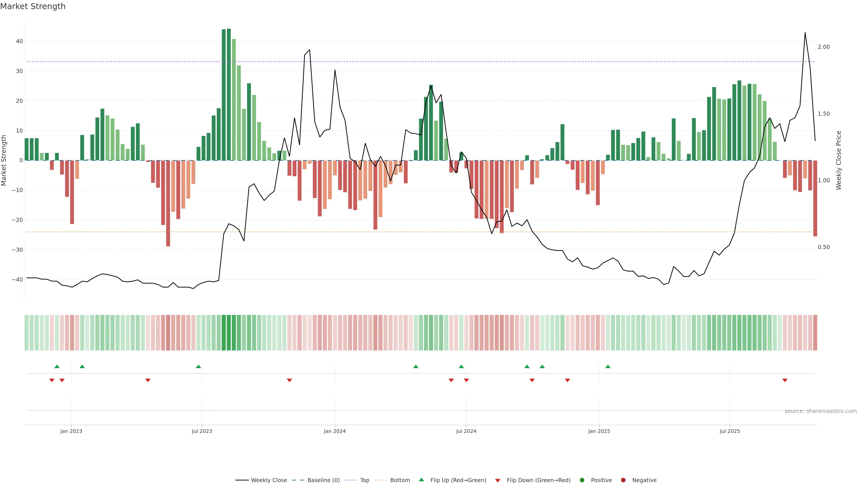Click the darkest green cell in heatmap strip

(x=229, y=332)
